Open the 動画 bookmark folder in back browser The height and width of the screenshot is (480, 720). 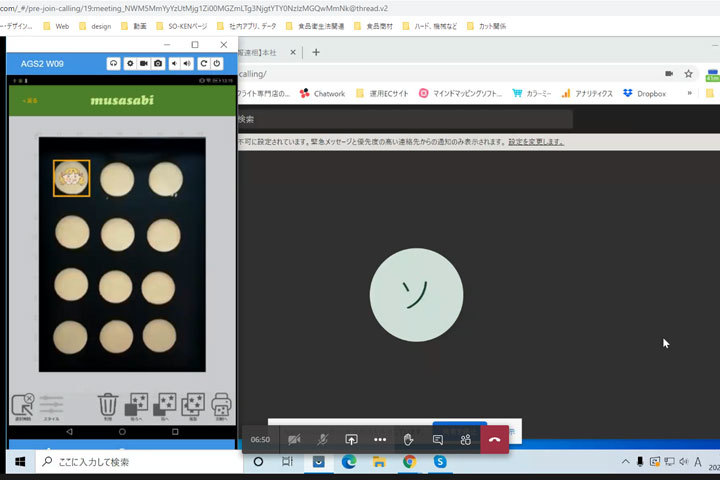tap(134, 27)
